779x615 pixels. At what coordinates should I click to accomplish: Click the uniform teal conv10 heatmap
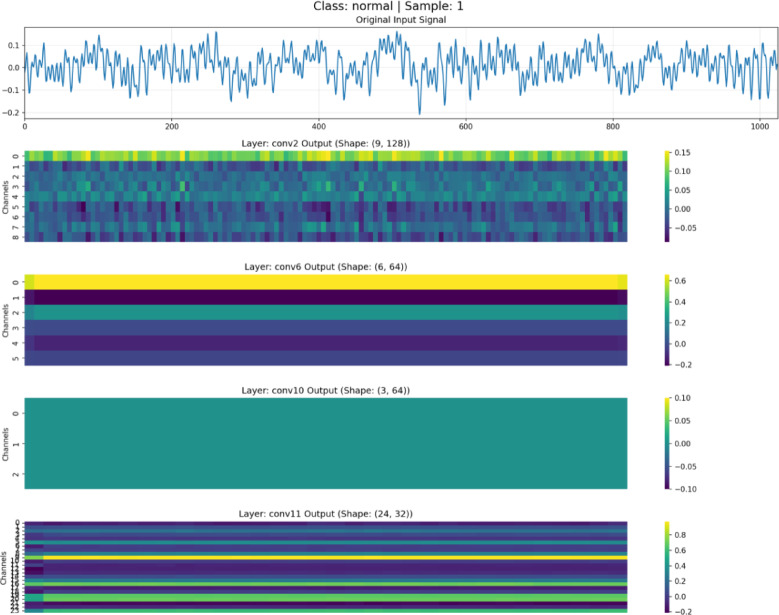pyautogui.click(x=326, y=443)
